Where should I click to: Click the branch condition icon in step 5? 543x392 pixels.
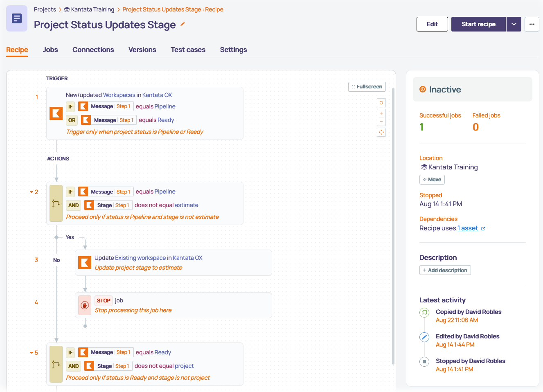click(56, 364)
